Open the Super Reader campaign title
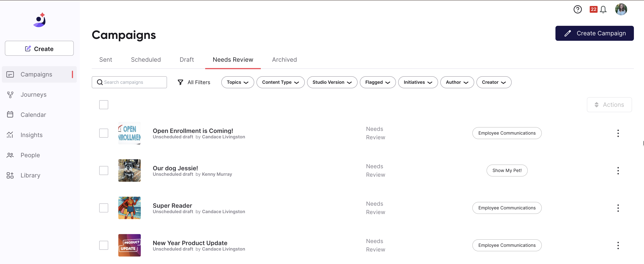This screenshot has height=264, width=644. click(172, 205)
